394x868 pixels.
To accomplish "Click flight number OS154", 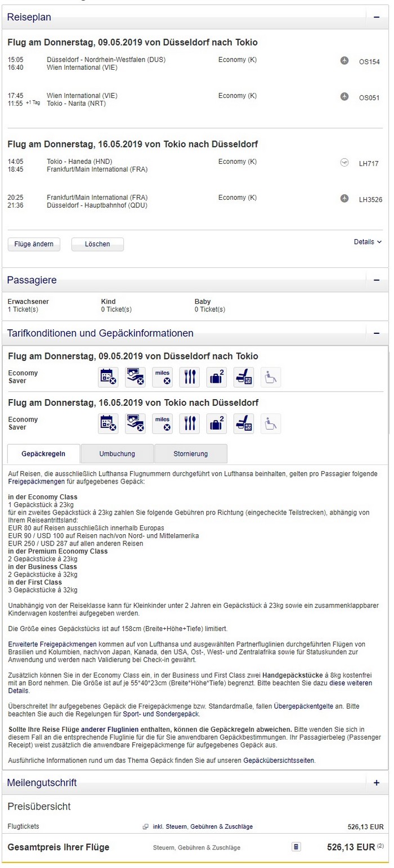I will [x=370, y=62].
